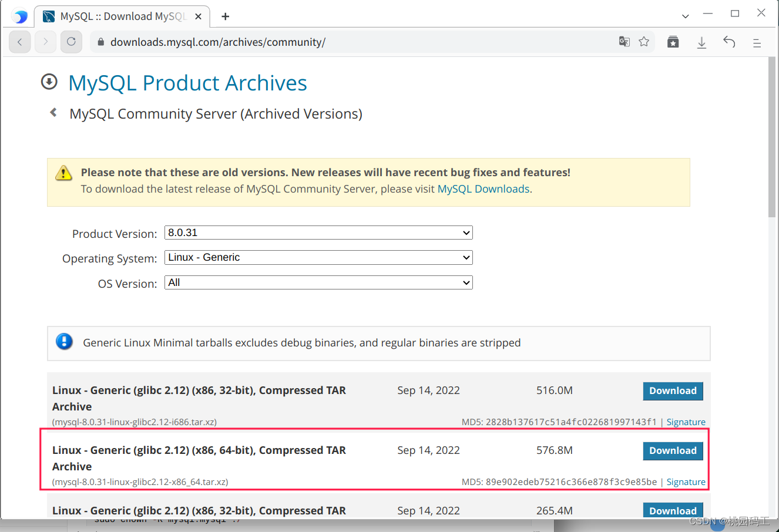Open the browser hamburger menu icon
Image resolution: width=779 pixels, height=532 pixels.
(757, 43)
